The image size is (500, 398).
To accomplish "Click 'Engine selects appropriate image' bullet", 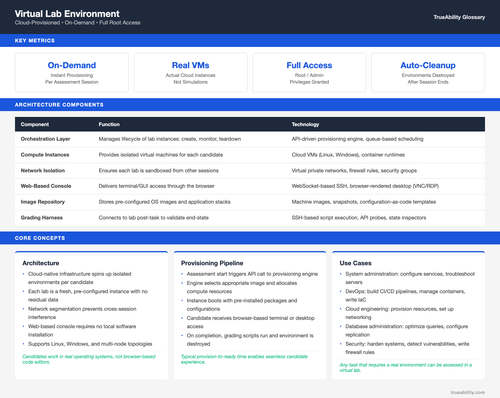I will [242, 287].
